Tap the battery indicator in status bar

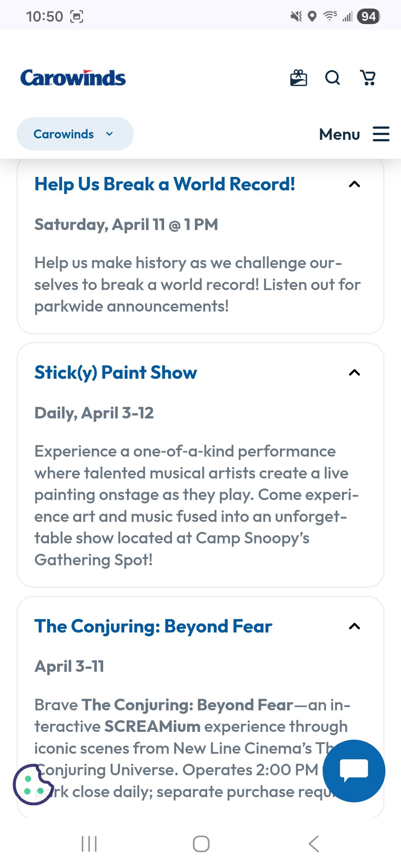368,16
